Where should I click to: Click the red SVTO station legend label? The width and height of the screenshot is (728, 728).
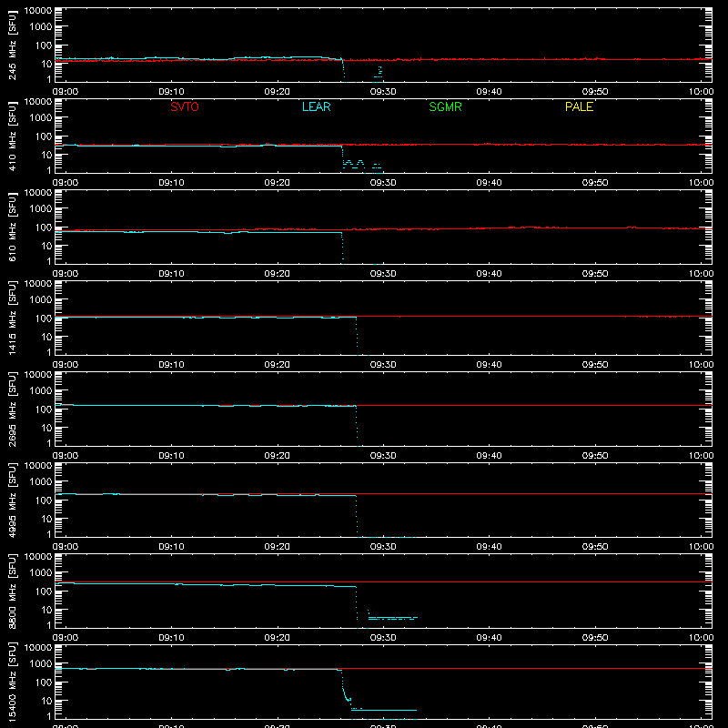[x=185, y=106]
